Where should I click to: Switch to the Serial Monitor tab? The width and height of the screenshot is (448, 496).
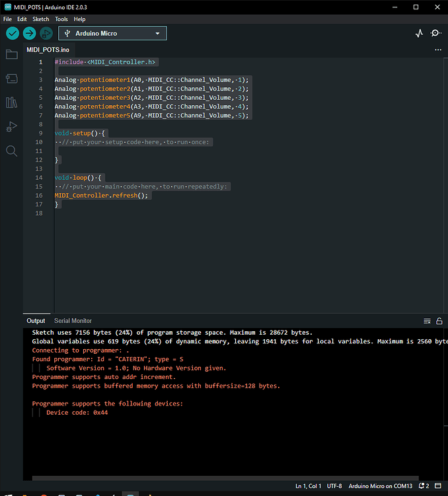click(x=73, y=321)
